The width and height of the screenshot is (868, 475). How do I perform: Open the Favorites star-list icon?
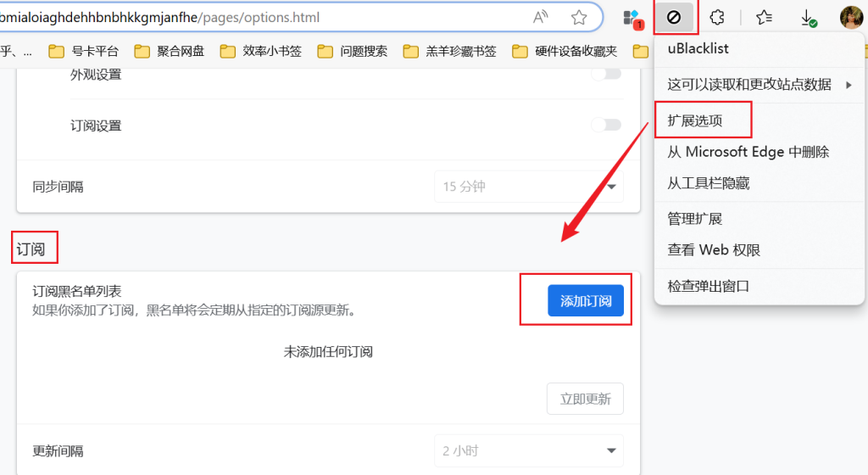coord(764,17)
